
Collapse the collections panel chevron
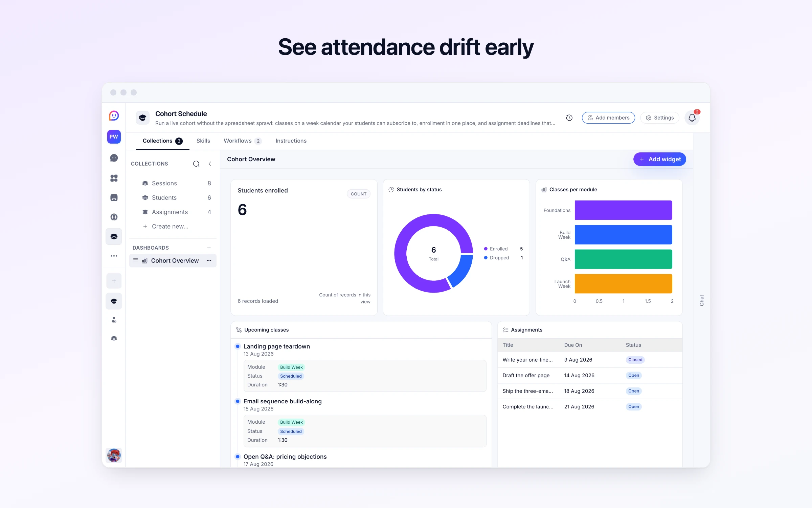[210, 164]
